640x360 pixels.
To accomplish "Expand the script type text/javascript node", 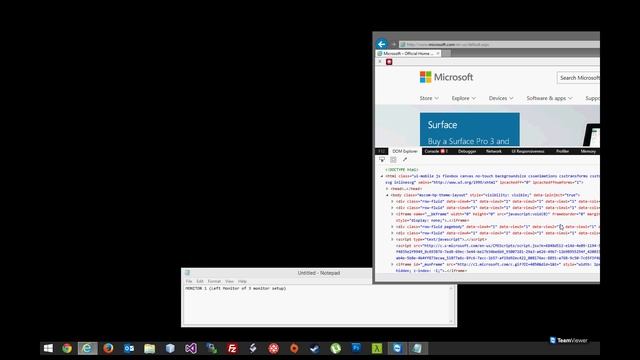I will [x=392, y=239].
